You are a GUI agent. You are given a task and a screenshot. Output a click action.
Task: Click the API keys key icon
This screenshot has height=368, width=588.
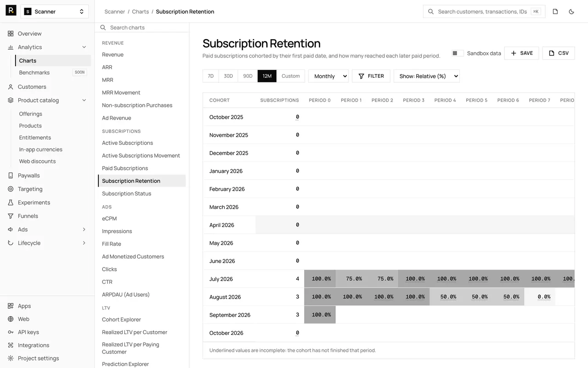[11, 332]
